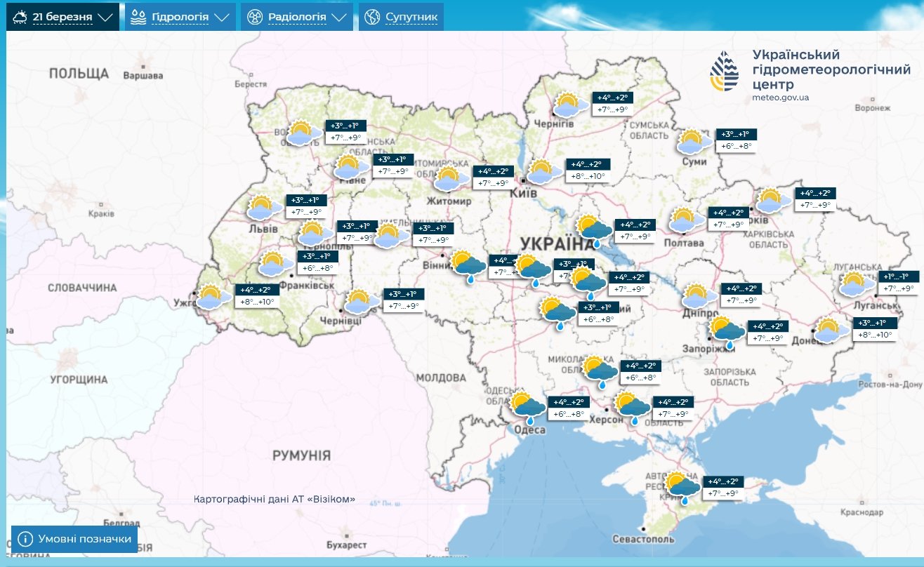Click the Харків temperature label
The height and width of the screenshot is (567, 924).
[817, 199]
